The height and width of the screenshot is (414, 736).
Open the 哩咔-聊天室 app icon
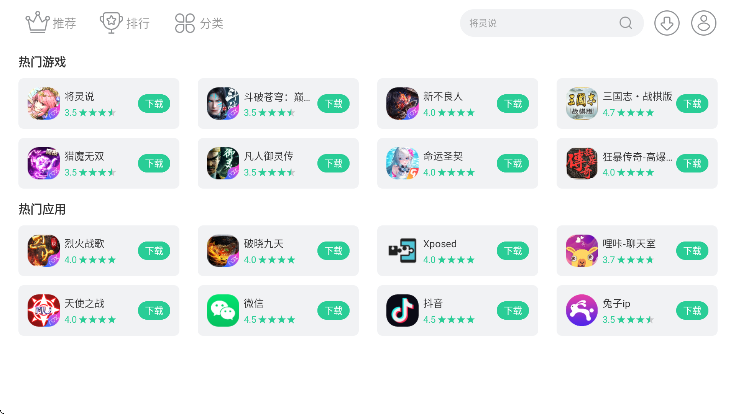click(x=582, y=251)
